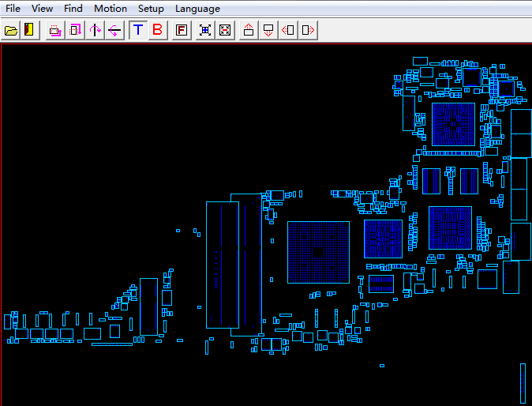The height and width of the screenshot is (406, 532).
Task: Click the move up arrow icon
Action: 249,30
